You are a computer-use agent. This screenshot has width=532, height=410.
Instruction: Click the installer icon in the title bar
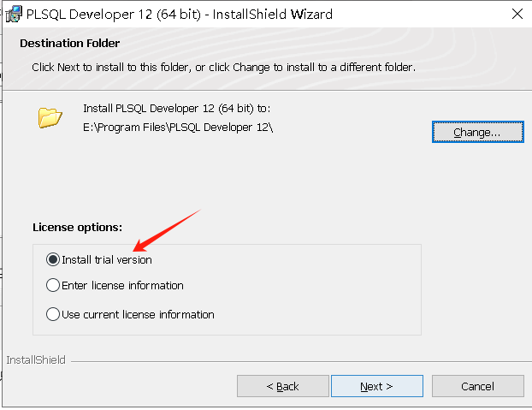point(13,15)
